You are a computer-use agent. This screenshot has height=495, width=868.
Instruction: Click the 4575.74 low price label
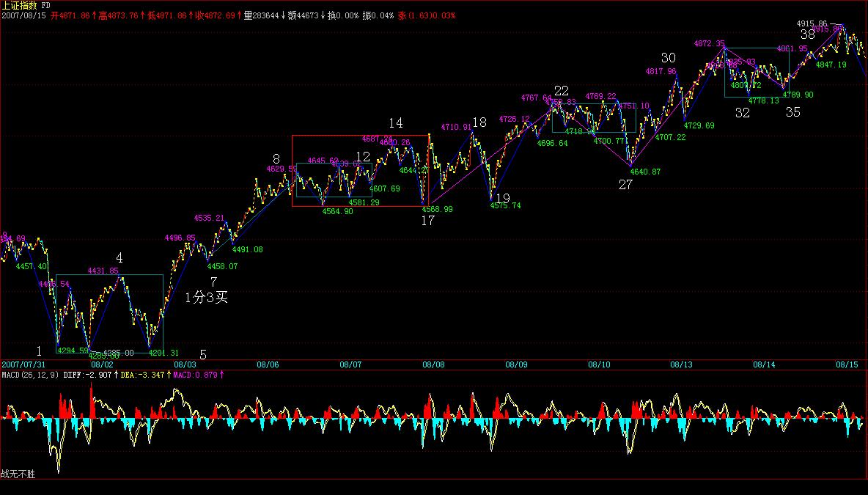click(x=505, y=205)
